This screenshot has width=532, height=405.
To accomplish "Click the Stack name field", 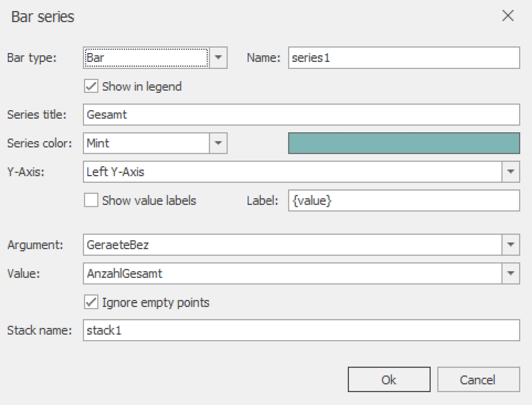I will (301, 330).
